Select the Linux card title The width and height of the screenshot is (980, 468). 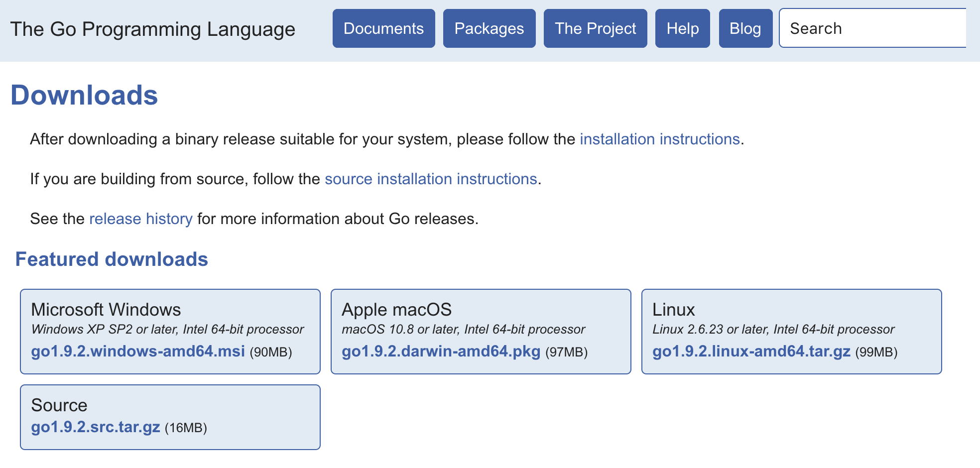(673, 310)
